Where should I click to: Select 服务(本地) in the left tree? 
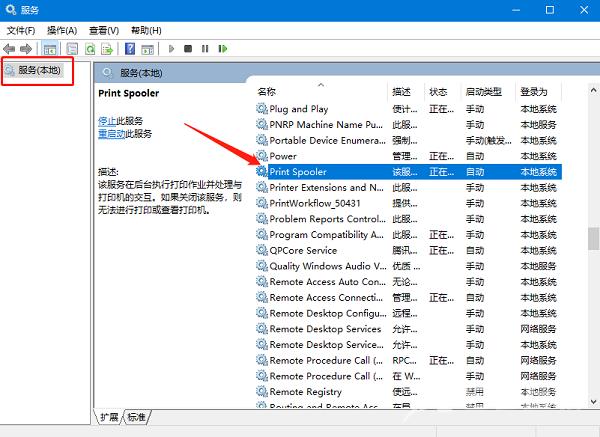coord(34,70)
